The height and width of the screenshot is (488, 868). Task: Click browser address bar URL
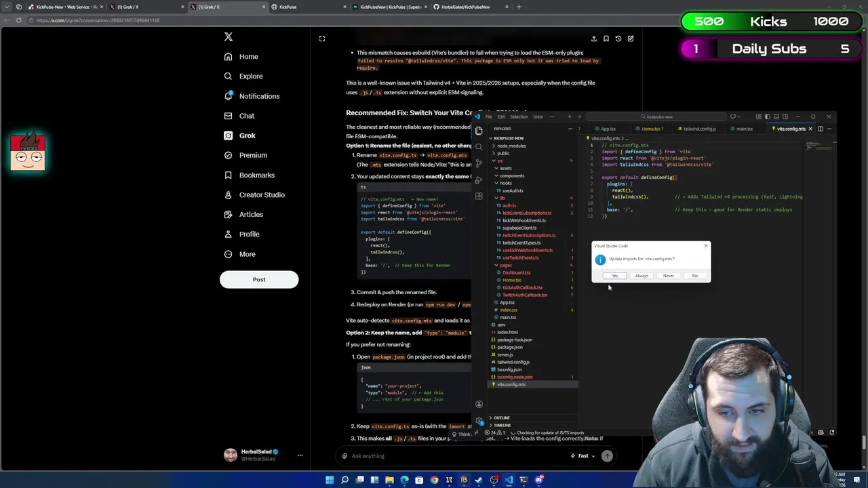point(98,20)
